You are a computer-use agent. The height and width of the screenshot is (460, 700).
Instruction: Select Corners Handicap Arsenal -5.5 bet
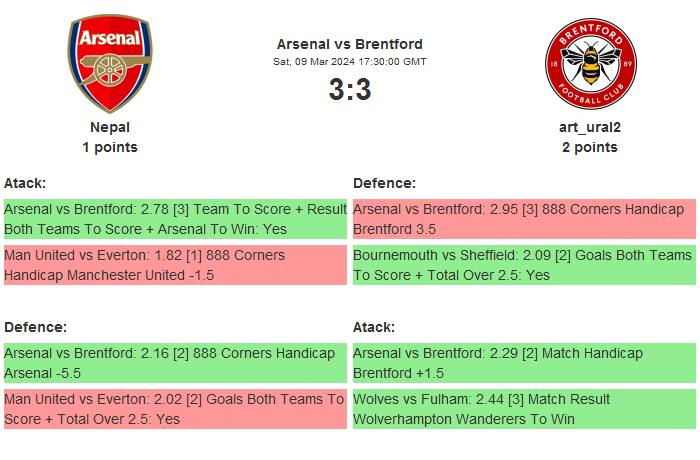175,363
